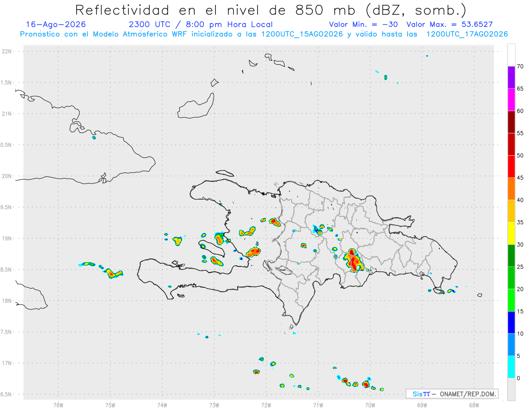Select the cyan 0-5 dBZ legend band

click(511, 367)
